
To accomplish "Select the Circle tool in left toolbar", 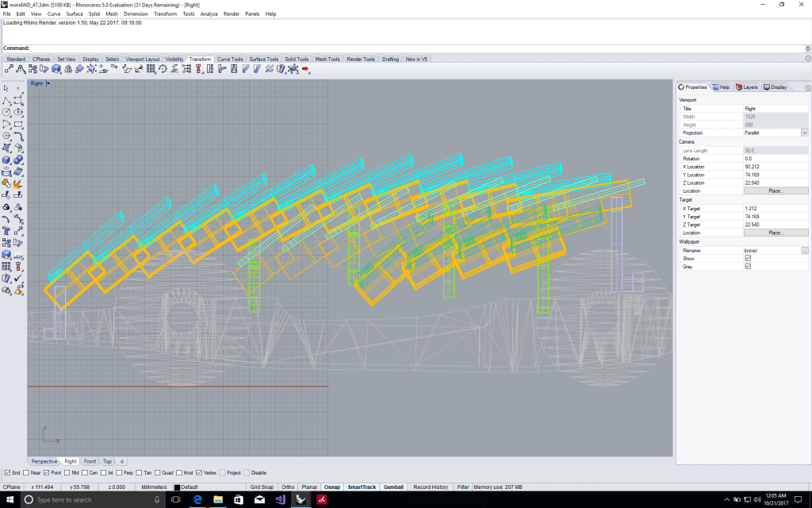I will tap(7, 112).
